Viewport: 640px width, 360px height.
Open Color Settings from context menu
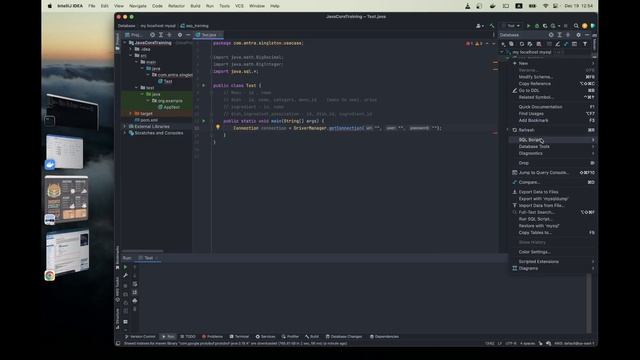[553, 252]
